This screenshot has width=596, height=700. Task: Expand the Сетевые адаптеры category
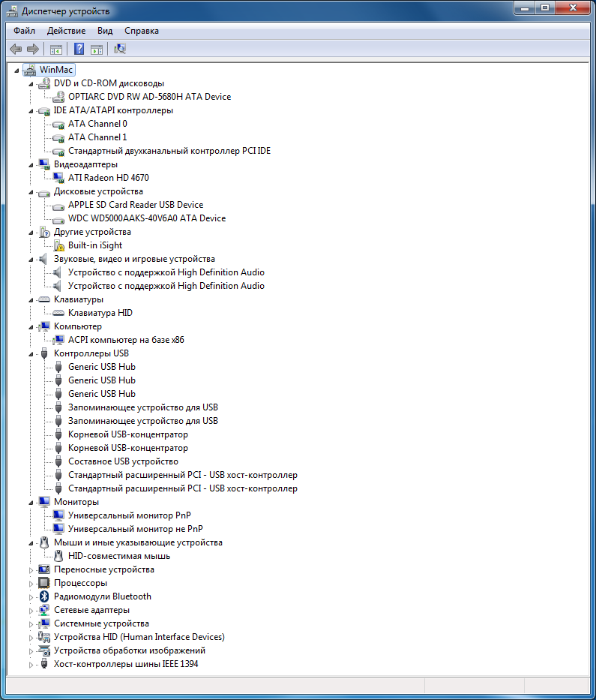(x=31, y=610)
